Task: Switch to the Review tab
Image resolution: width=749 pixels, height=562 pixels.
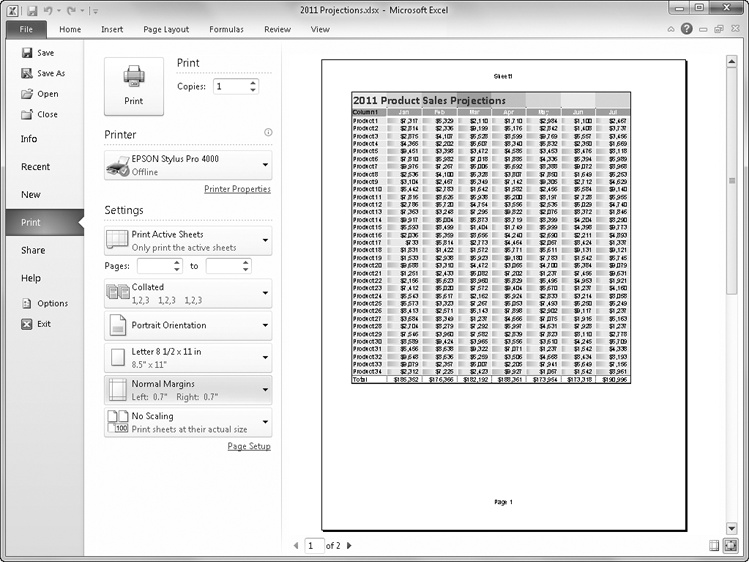Action: (x=278, y=29)
